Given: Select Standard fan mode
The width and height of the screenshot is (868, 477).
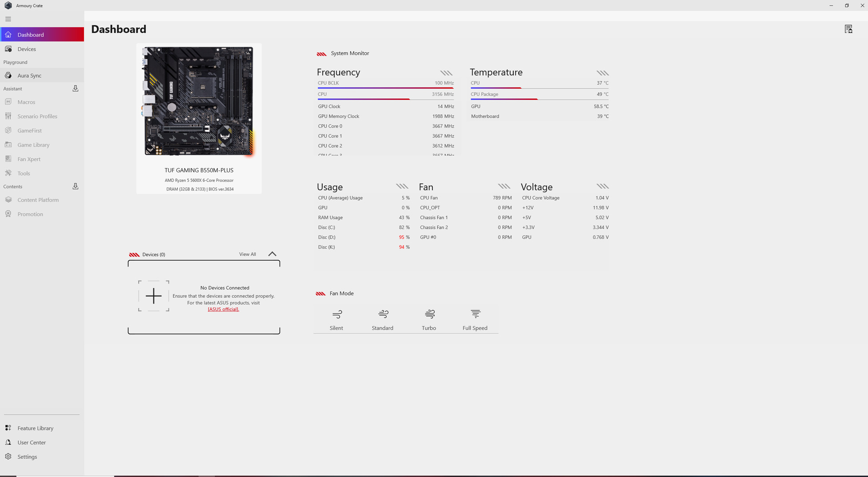Looking at the screenshot, I should click(x=383, y=320).
